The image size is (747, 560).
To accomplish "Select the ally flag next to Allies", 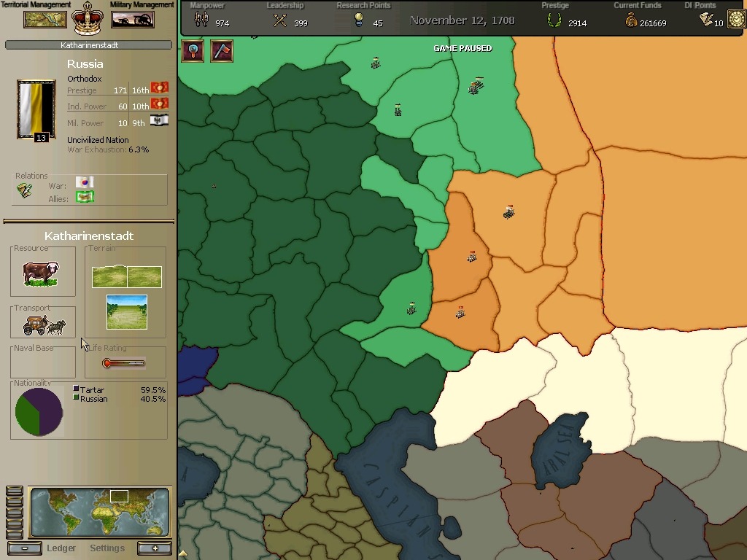I will (85, 196).
